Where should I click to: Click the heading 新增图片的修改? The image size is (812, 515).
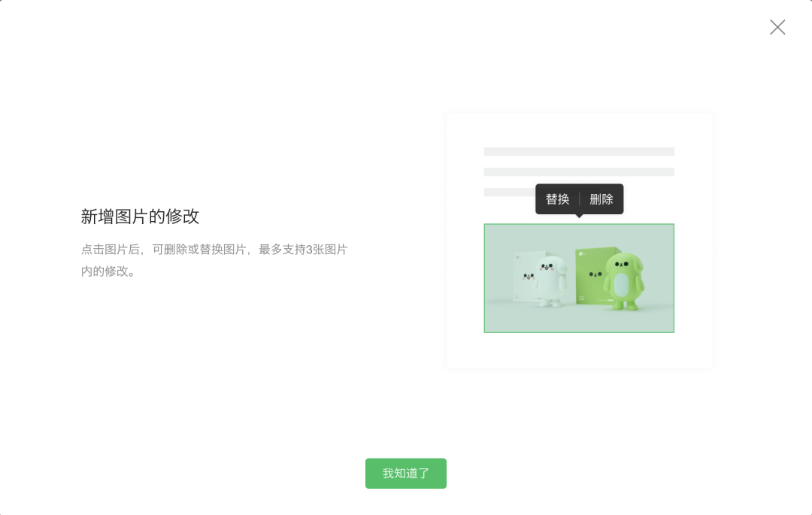click(140, 217)
